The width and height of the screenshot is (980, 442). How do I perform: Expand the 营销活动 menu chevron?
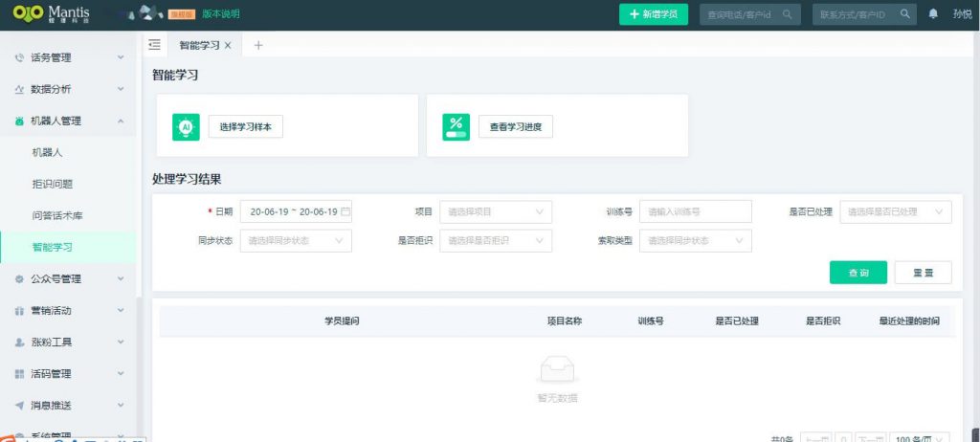pos(121,311)
